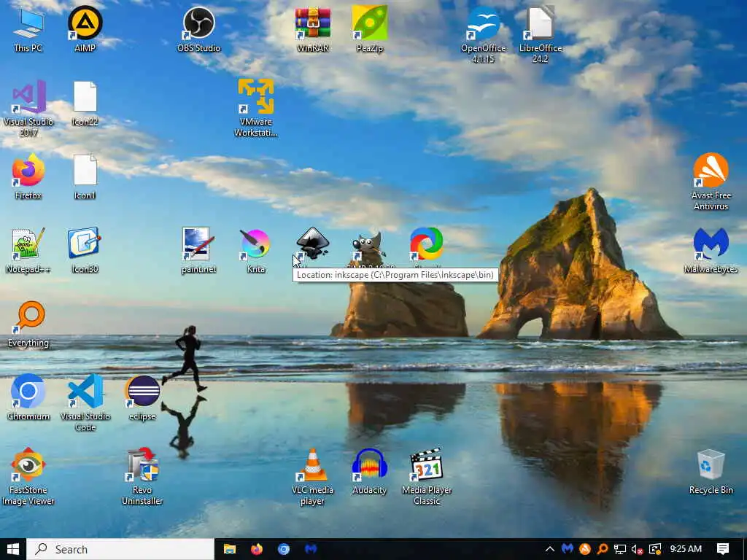Select the Visual Studio Code shortcut
The height and width of the screenshot is (560, 747).
(x=85, y=402)
